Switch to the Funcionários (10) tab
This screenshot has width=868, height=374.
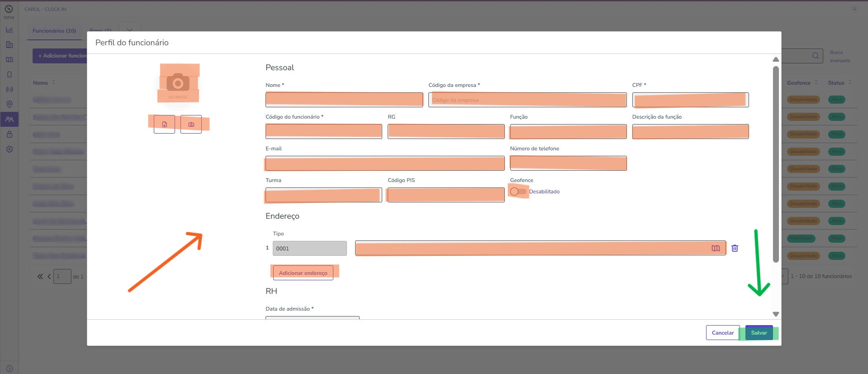click(54, 31)
